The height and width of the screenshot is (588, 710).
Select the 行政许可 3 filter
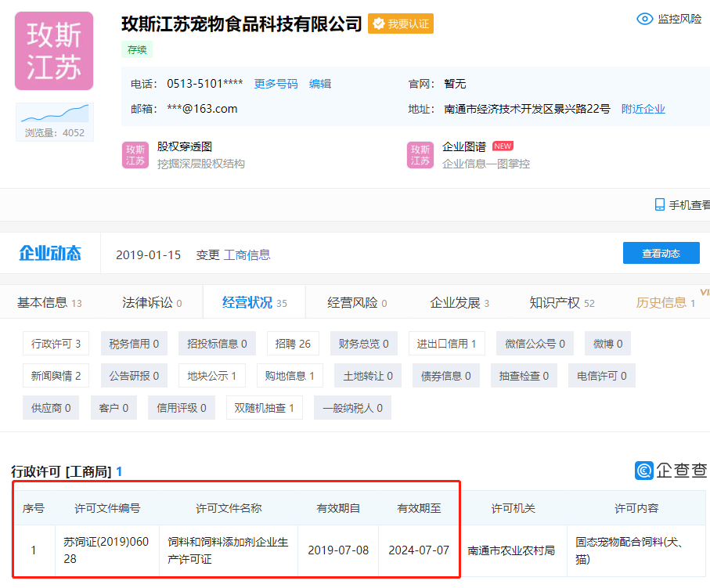pyautogui.click(x=56, y=344)
